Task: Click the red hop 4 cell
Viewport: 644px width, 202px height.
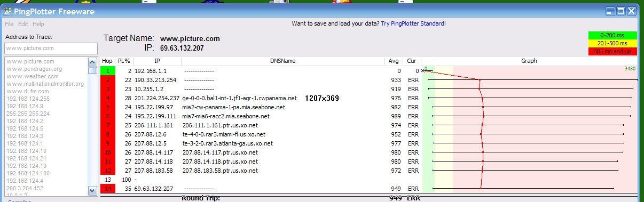Action: (107, 98)
